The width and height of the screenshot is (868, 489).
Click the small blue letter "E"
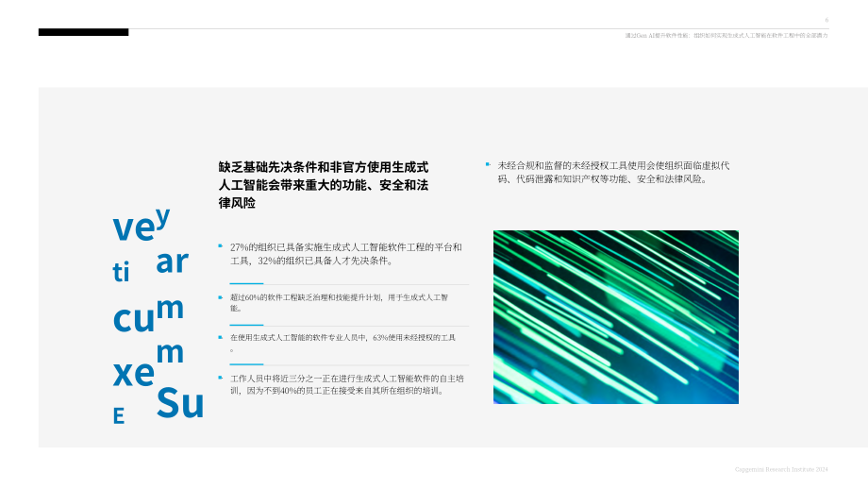(119, 416)
